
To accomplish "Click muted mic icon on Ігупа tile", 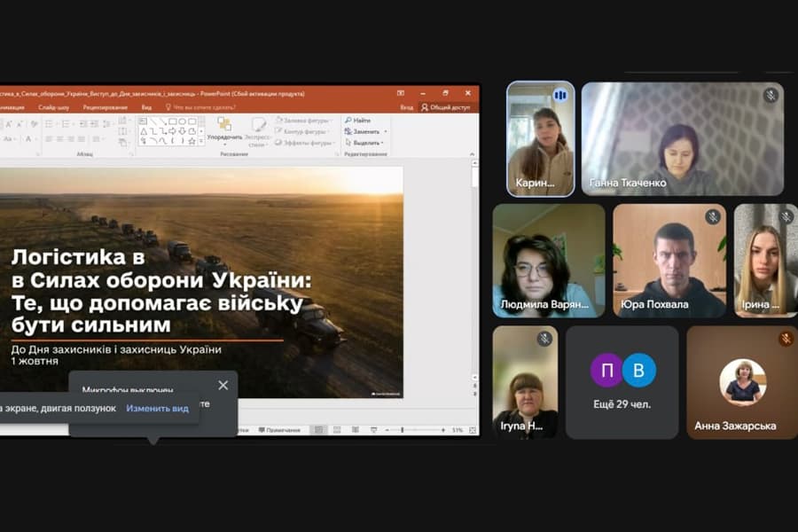I will coord(544,339).
